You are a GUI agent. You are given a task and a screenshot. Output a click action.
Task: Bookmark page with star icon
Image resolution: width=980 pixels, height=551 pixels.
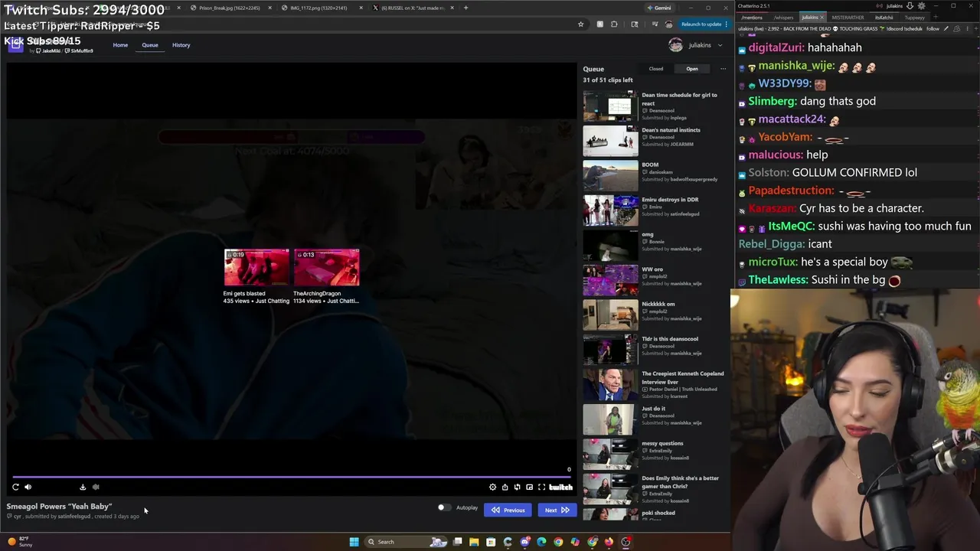coord(581,24)
